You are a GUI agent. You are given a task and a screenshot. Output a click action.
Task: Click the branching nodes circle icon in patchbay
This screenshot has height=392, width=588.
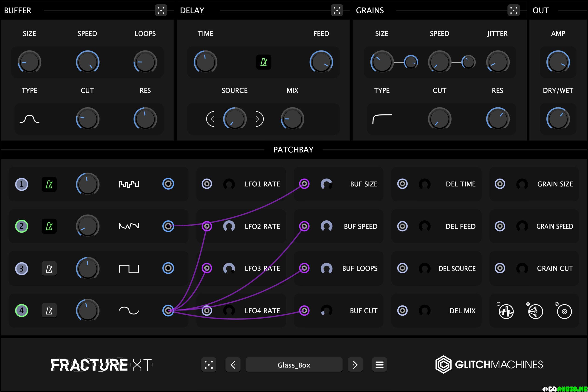point(535,311)
